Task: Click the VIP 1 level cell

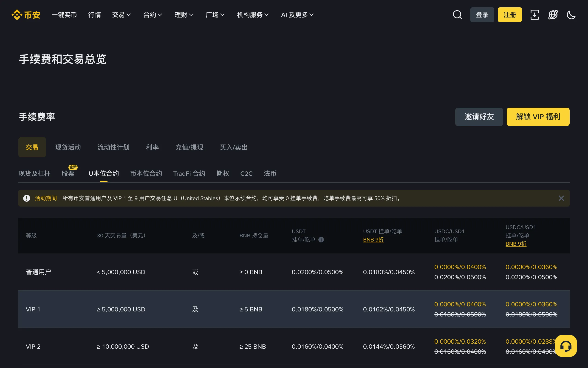Action: pos(33,309)
